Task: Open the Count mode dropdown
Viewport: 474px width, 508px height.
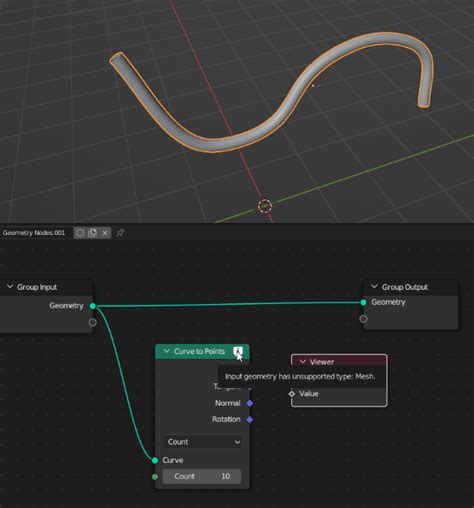Action: (x=202, y=442)
